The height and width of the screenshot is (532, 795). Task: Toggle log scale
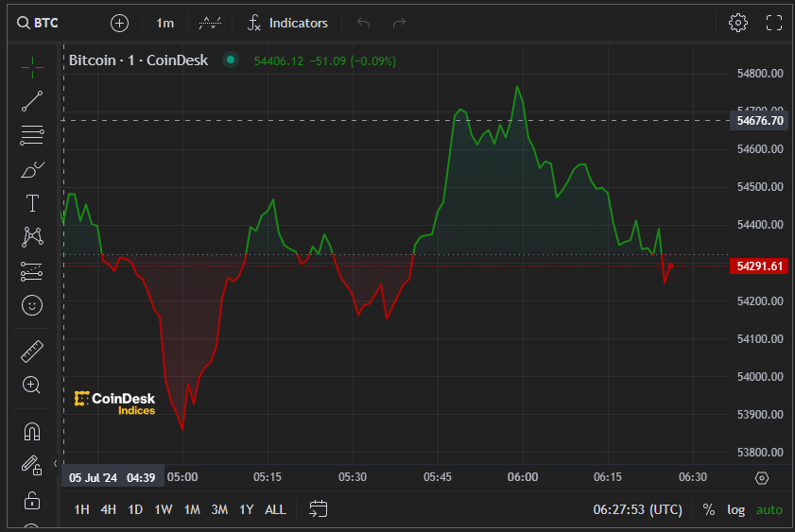(x=735, y=509)
